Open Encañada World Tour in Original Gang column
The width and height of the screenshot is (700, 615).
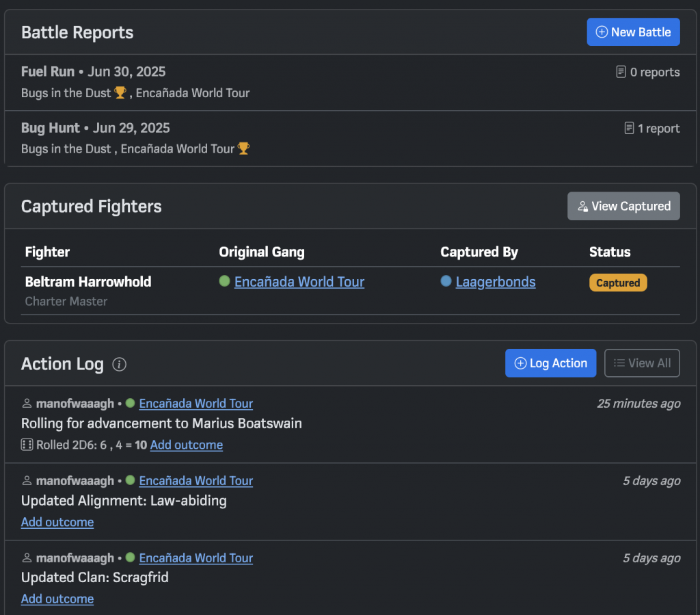[x=299, y=282]
